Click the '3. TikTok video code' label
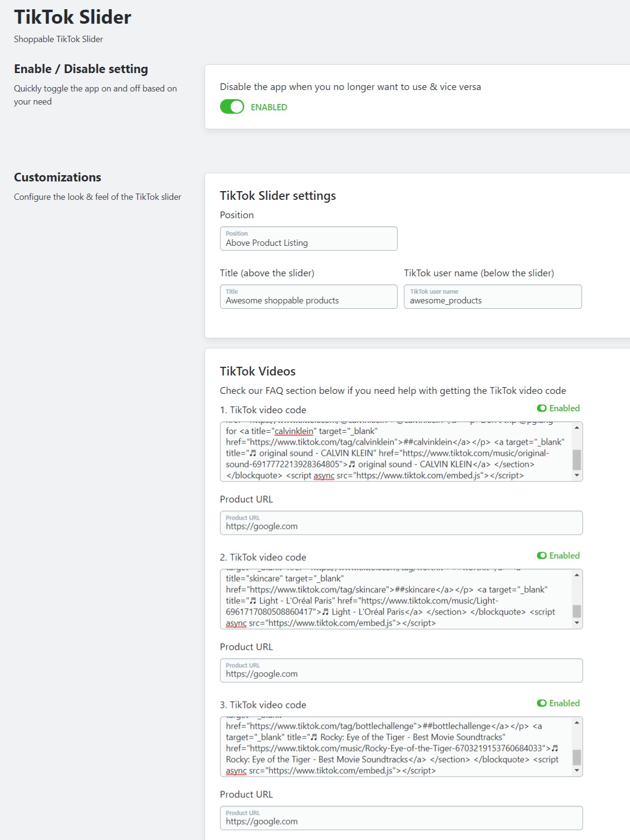 pyautogui.click(x=263, y=705)
